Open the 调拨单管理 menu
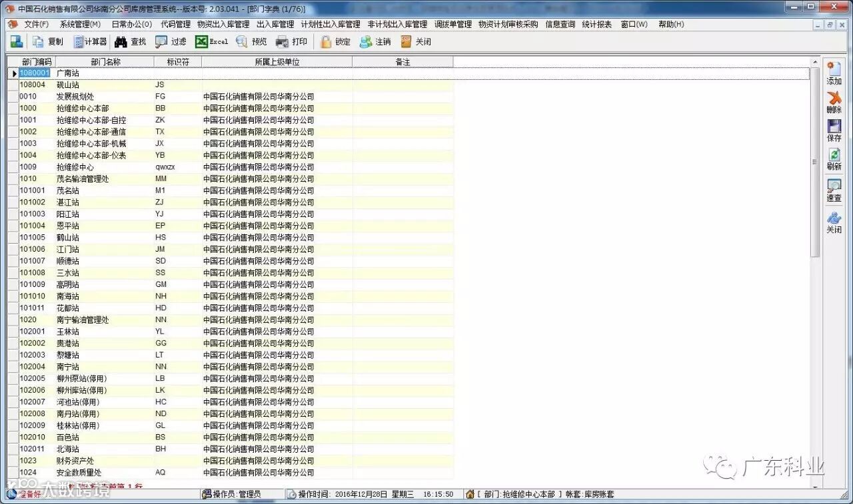This screenshot has width=853, height=504. coord(453,24)
